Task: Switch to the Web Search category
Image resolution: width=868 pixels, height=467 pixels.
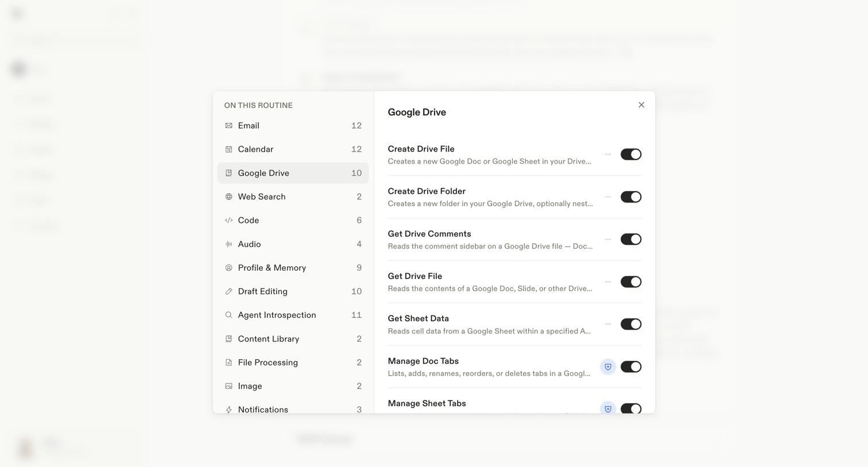Action: pos(293,197)
